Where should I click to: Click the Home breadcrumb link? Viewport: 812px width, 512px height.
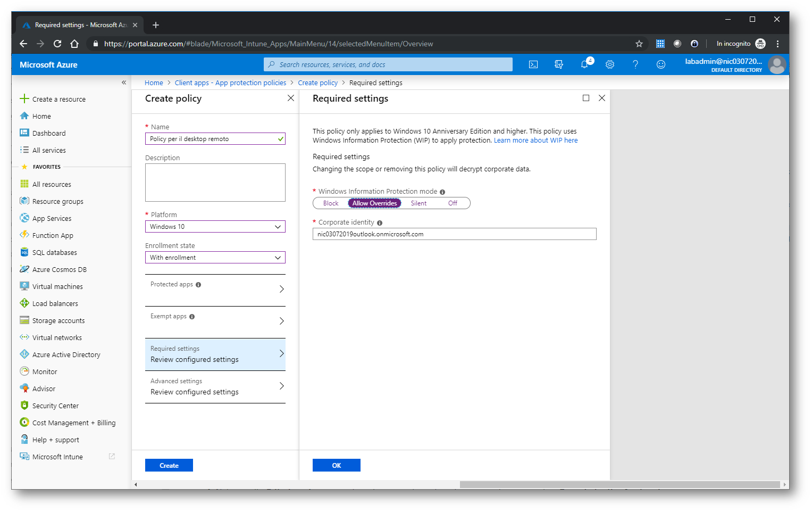pos(154,83)
